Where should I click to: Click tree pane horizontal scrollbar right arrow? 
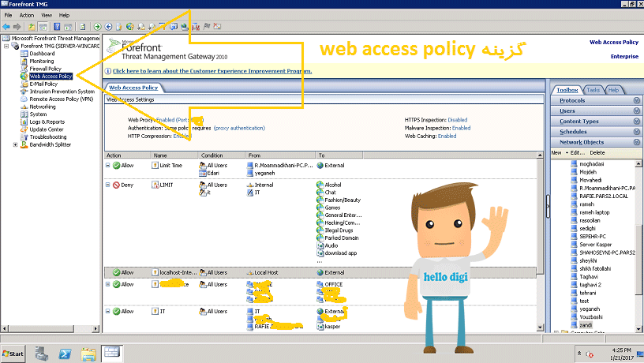pyautogui.click(x=96, y=328)
